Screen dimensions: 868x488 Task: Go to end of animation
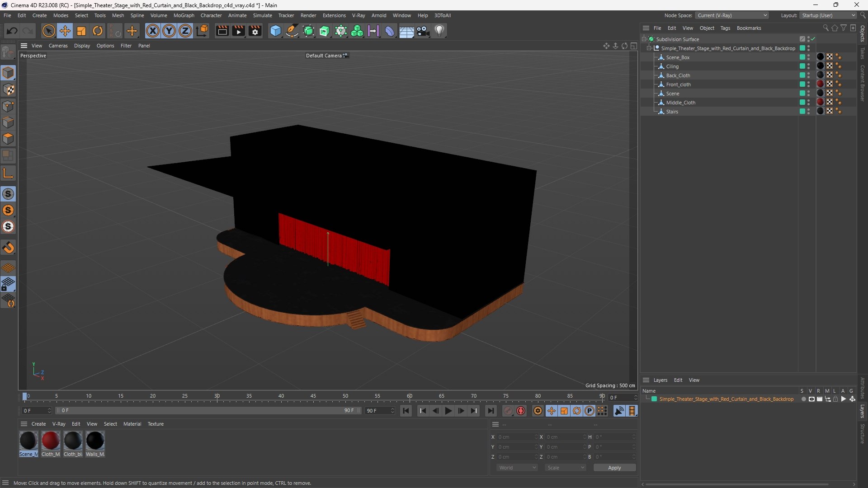(491, 411)
